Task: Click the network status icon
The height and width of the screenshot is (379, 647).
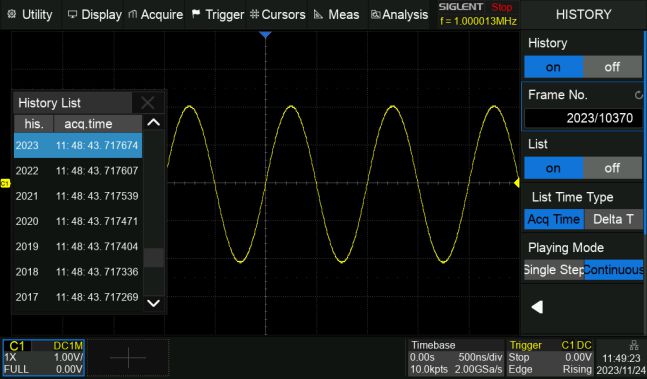Action: (x=634, y=345)
